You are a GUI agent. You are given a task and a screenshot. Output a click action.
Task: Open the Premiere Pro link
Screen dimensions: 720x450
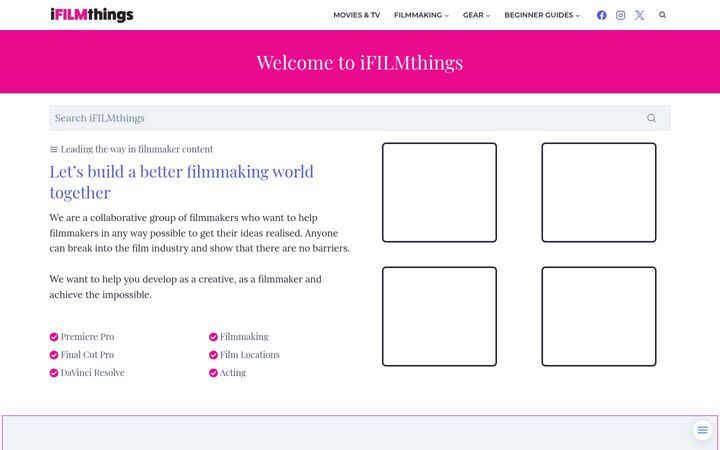(x=87, y=337)
